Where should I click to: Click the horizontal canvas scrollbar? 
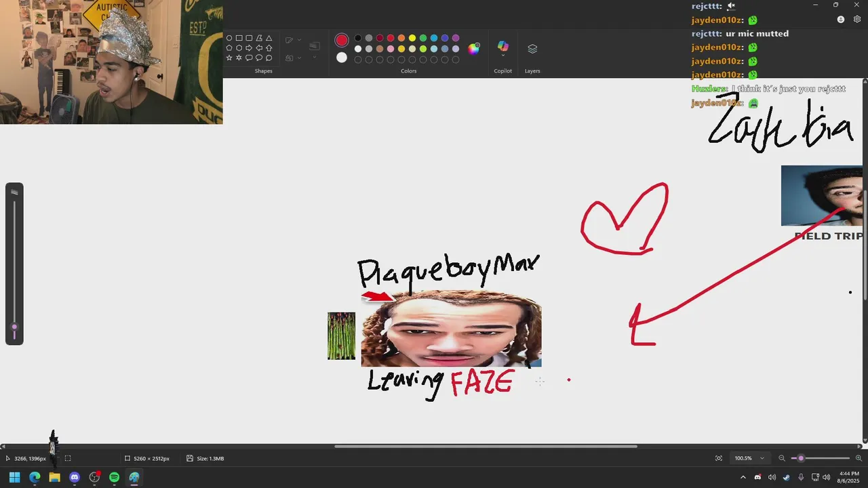tap(486, 446)
